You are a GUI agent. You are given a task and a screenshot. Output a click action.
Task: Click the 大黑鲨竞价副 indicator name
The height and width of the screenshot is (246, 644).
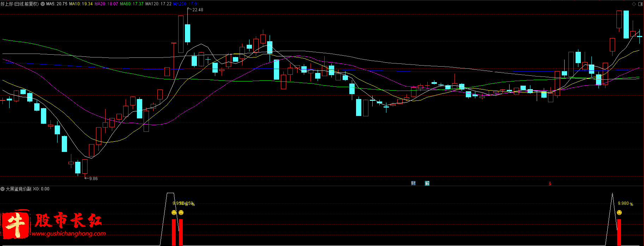(18, 189)
